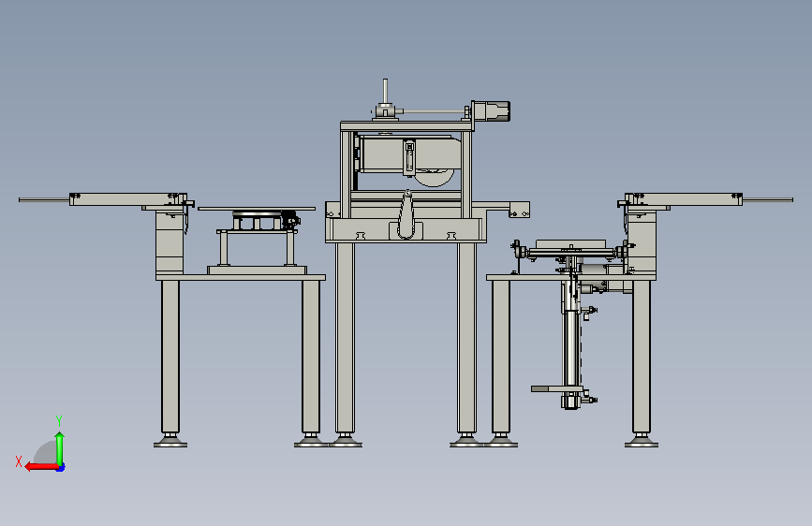Pick the support column under the right conveyor
The height and width of the screenshot is (526, 812).
pyautogui.click(x=642, y=241)
